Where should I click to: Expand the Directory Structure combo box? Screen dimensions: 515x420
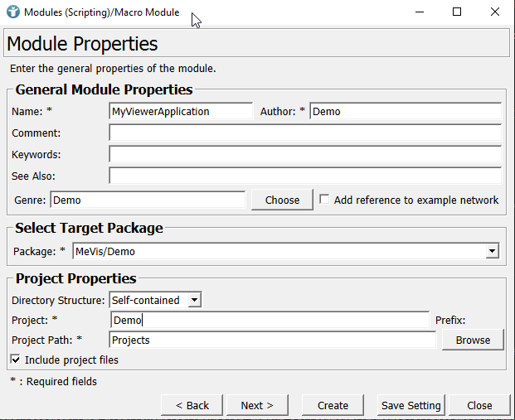tap(194, 300)
